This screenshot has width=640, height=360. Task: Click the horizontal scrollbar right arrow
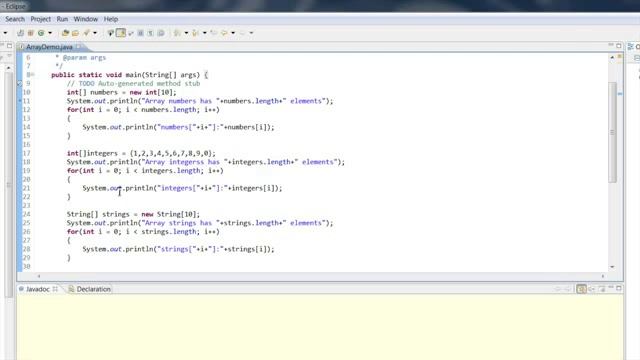tap(603, 276)
